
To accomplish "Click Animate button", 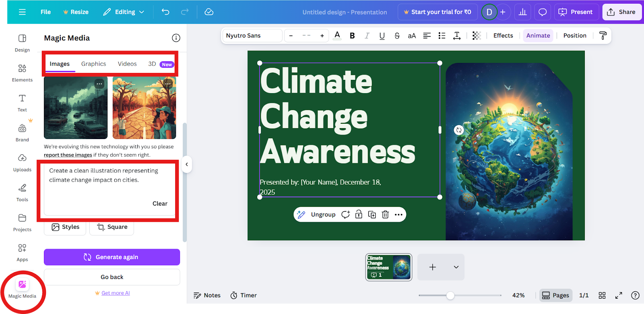I will 538,35.
